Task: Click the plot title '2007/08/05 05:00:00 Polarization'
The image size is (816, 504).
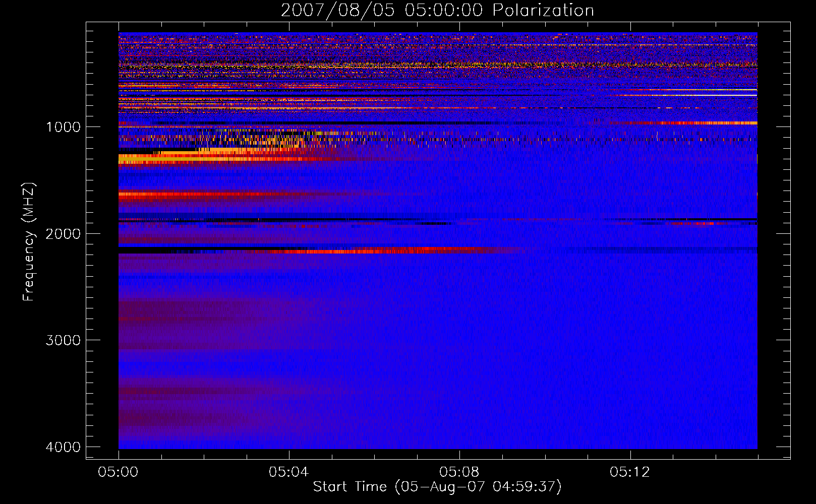Action: pyautogui.click(x=437, y=11)
